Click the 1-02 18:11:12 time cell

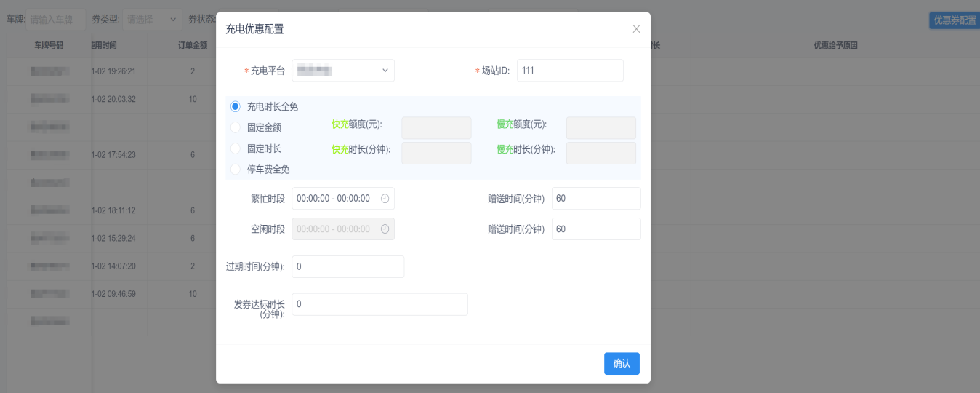tap(114, 210)
